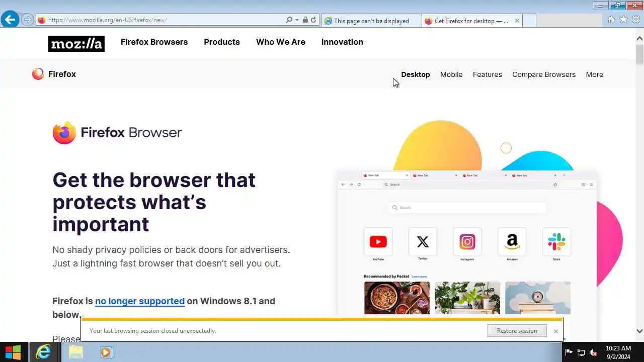Click the search magnifier in address bar

[x=289, y=20]
